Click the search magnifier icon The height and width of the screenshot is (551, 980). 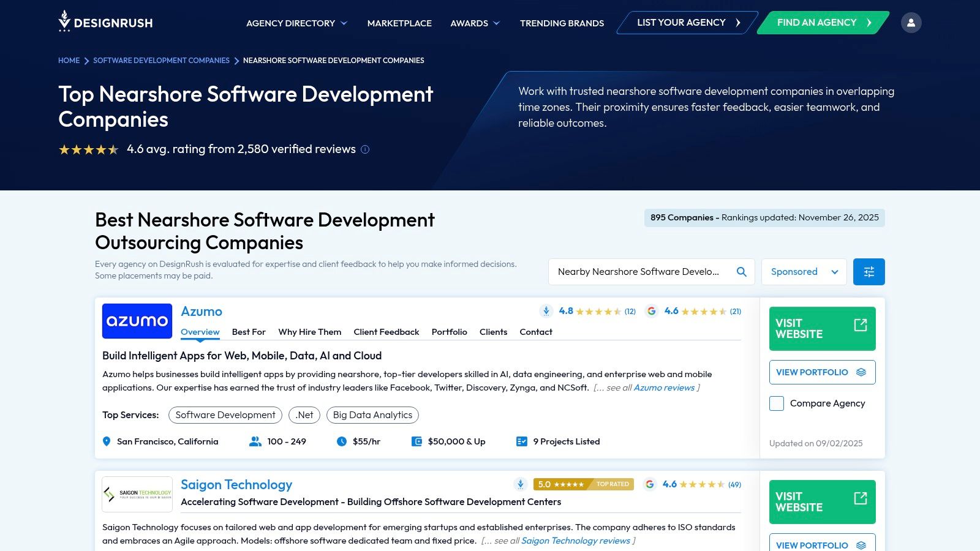pos(741,272)
